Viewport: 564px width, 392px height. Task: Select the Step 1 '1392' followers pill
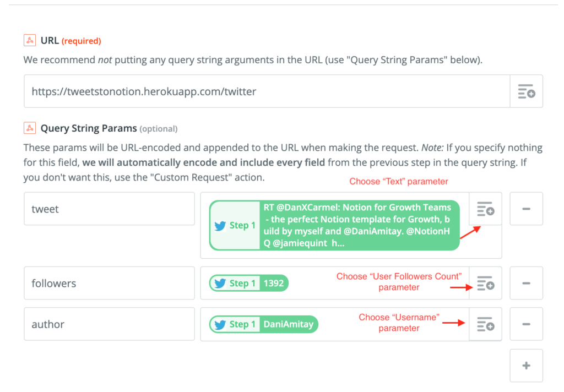pyautogui.click(x=249, y=284)
